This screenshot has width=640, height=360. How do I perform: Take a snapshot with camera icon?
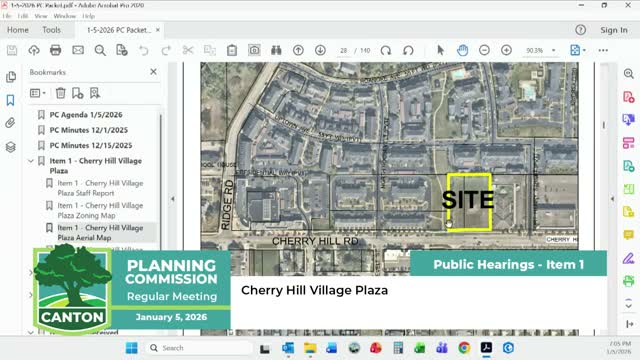254,50
